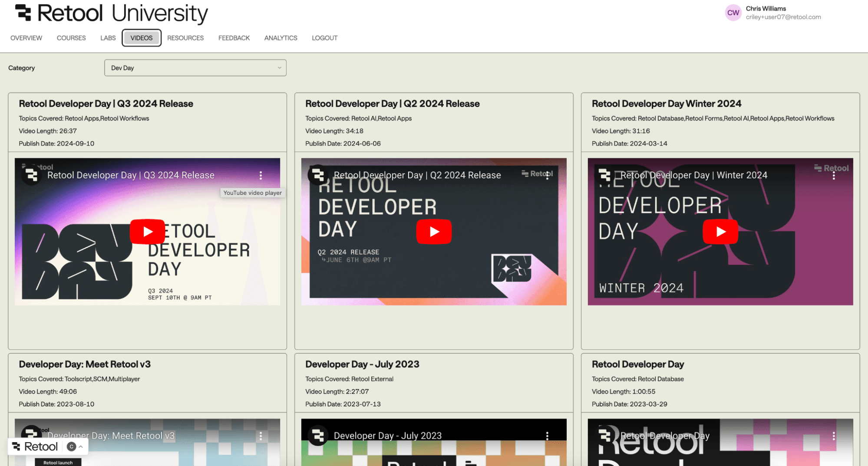Open the RESOURCES section

(x=185, y=38)
